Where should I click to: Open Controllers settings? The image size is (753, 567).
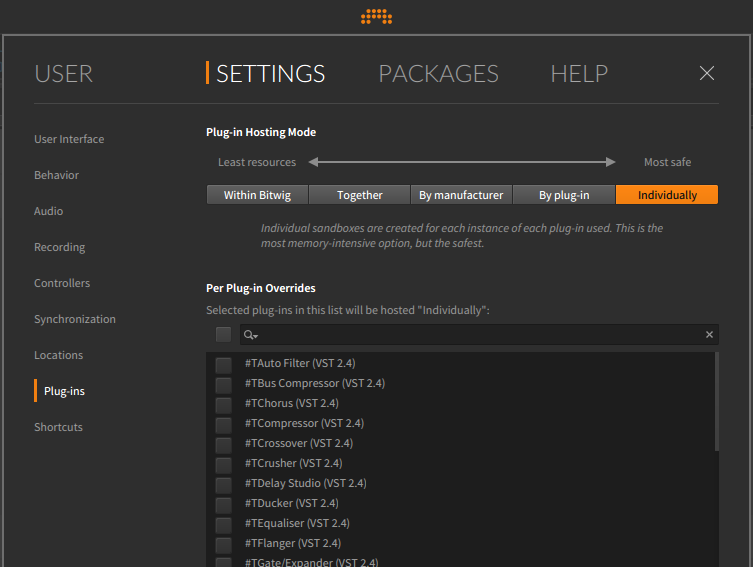click(x=62, y=283)
